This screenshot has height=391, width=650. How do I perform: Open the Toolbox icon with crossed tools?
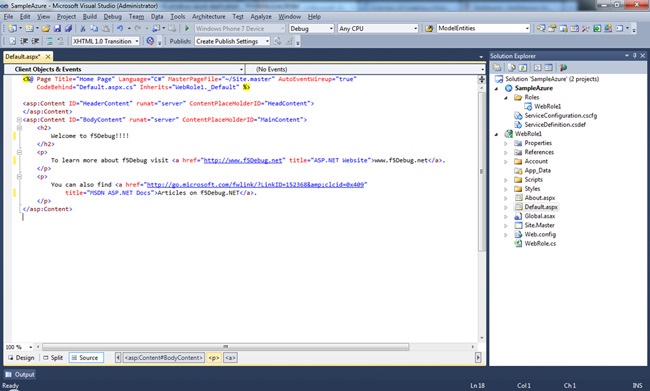coord(586,29)
